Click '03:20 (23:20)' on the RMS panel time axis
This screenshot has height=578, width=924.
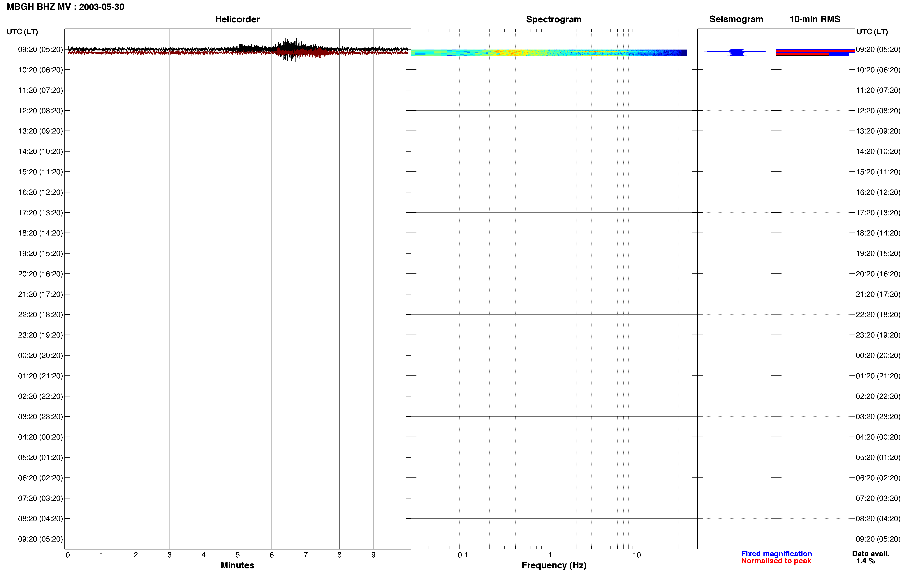click(878, 417)
